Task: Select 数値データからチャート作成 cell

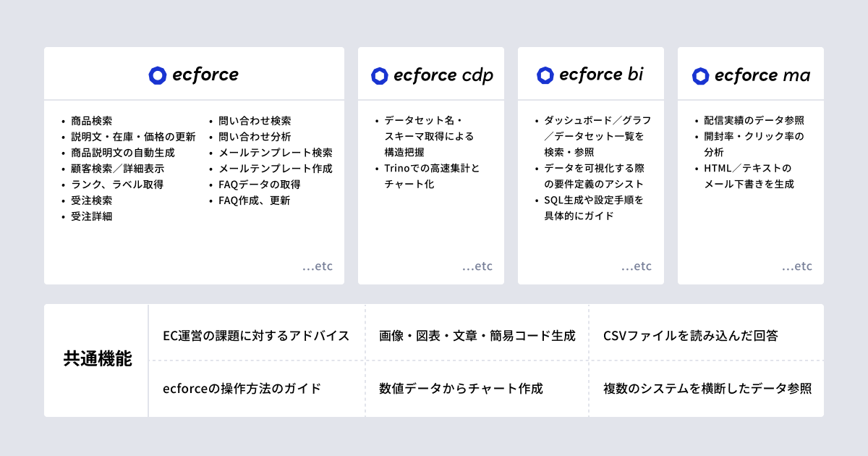Action: [x=461, y=389]
